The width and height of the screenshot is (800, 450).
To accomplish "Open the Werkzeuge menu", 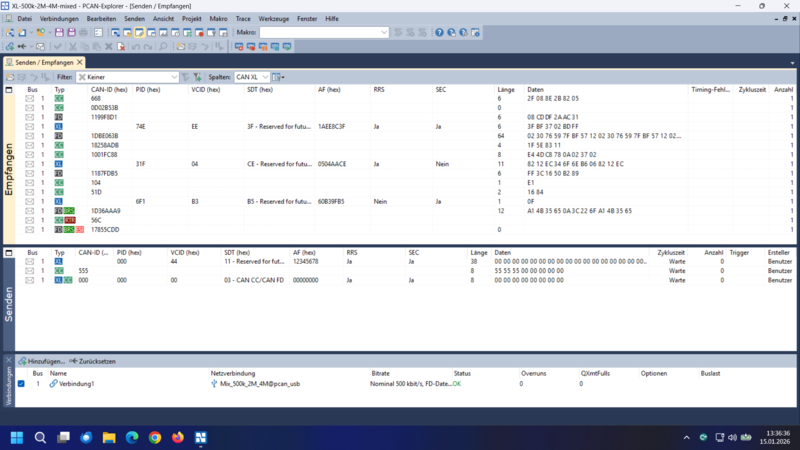I will (273, 19).
